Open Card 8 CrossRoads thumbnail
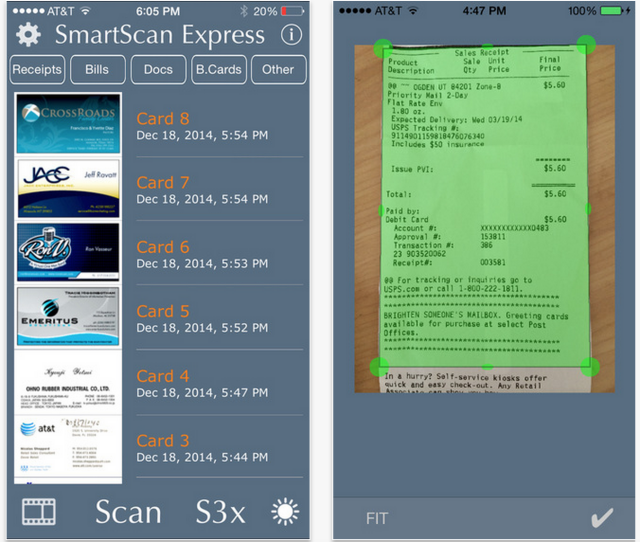640x542 pixels. click(68, 124)
